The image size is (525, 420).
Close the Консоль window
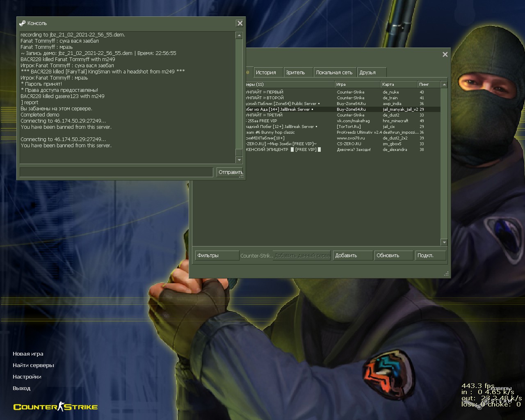pos(240,23)
